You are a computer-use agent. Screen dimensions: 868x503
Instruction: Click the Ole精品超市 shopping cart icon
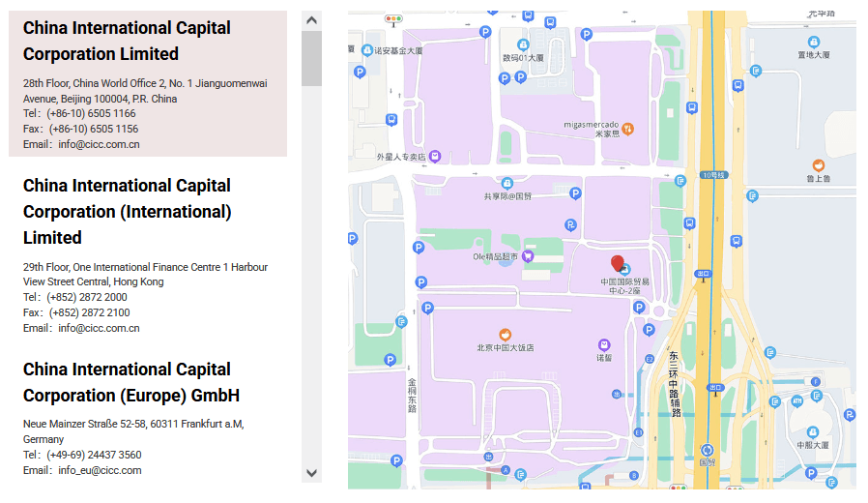tap(528, 256)
